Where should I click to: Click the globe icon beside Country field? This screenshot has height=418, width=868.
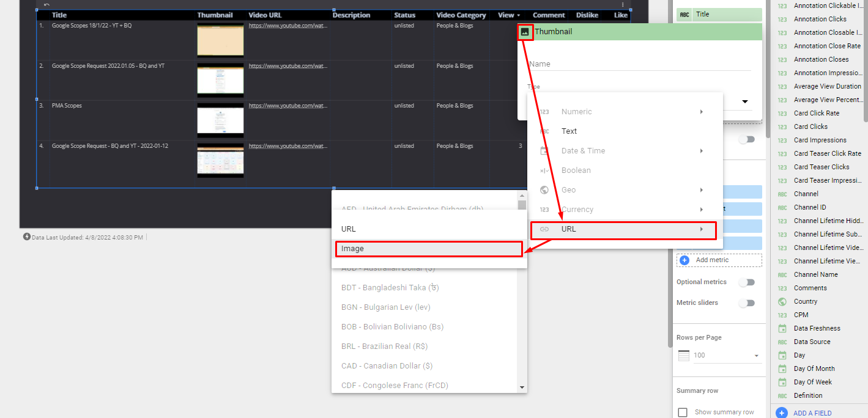click(x=782, y=302)
